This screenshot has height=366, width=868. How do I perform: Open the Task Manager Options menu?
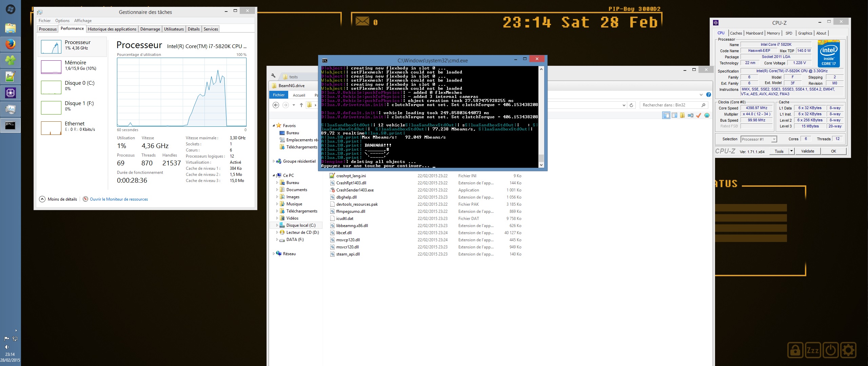coord(62,21)
